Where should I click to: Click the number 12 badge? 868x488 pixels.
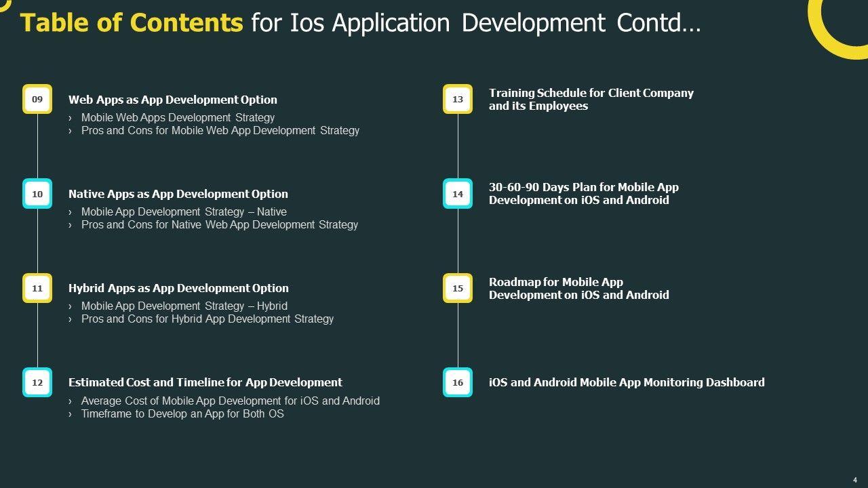(x=37, y=382)
